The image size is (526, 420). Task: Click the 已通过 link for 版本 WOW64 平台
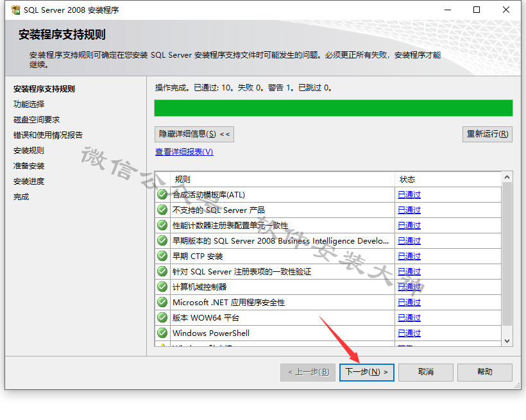[x=409, y=318]
